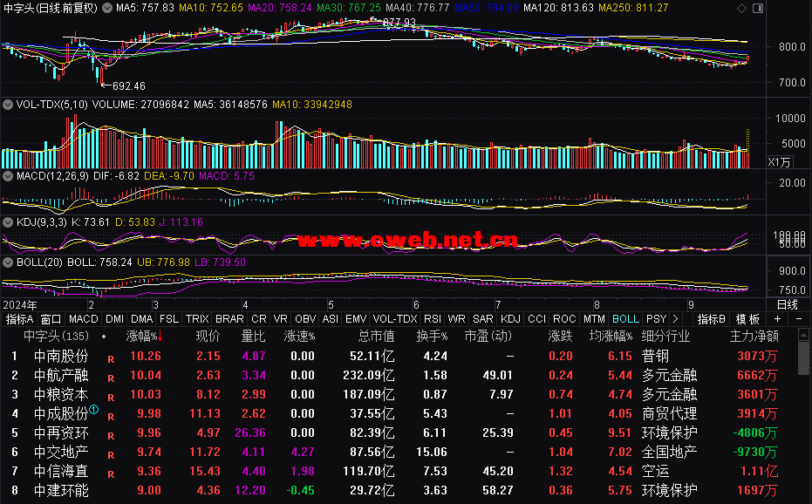Switch to the FSL indicator tab
The image size is (812, 504).
(x=169, y=319)
